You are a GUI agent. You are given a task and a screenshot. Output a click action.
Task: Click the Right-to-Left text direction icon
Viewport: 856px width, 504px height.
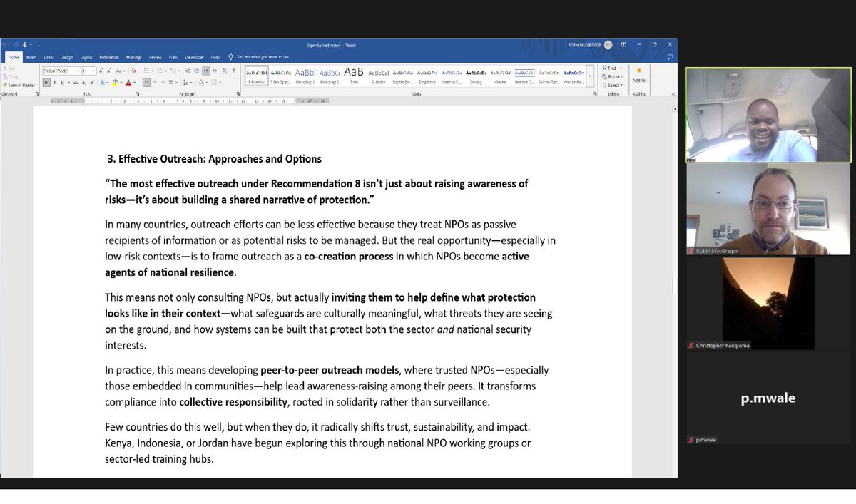[215, 71]
